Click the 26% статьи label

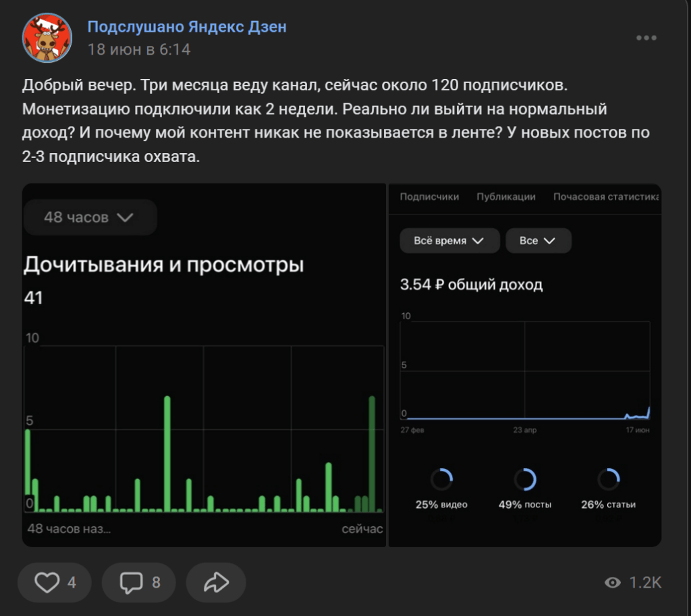click(x=608, y=505)
